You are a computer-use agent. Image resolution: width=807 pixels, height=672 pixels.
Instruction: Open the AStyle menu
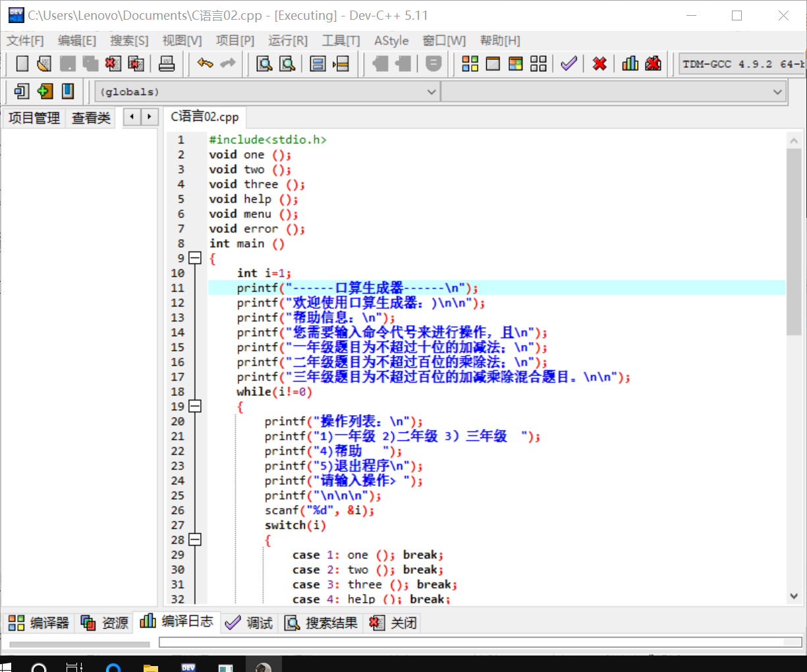pos(391,41)
